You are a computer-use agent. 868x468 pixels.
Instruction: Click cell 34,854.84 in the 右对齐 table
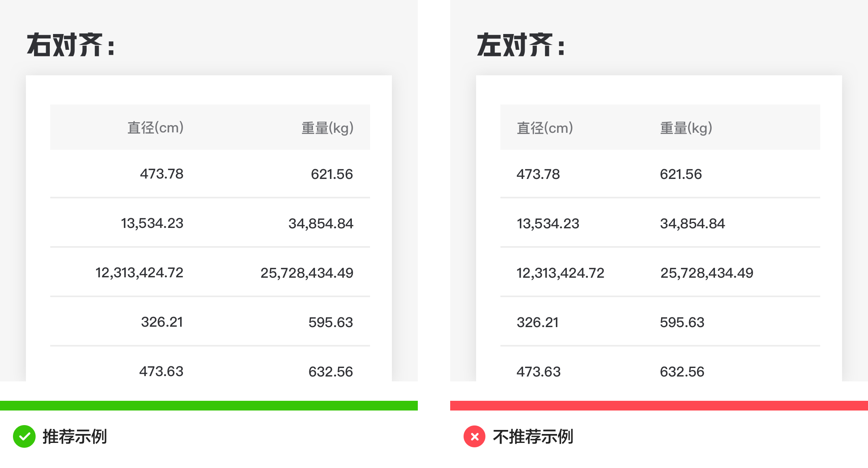click(321, 223)
